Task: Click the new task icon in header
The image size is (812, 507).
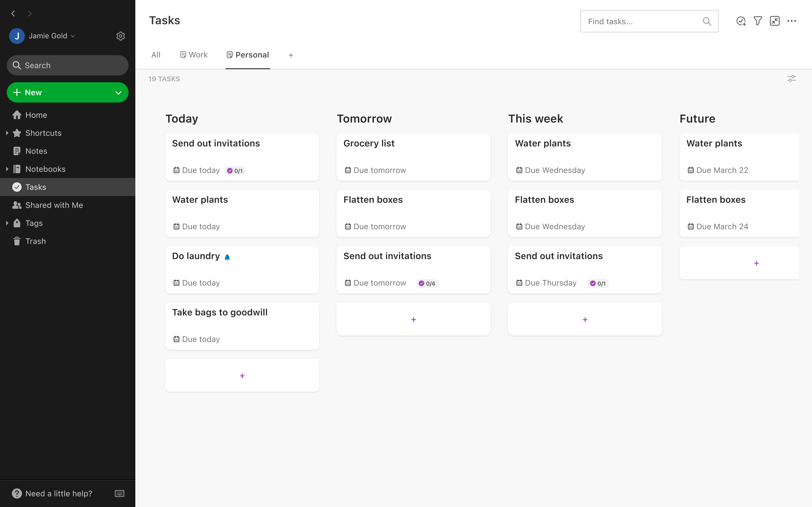Action: 741,21
